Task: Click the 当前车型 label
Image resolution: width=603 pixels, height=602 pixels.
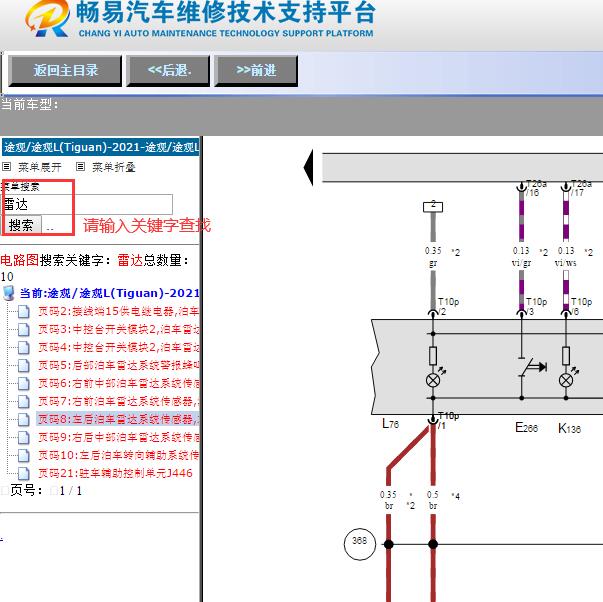Action: [30, 104]
